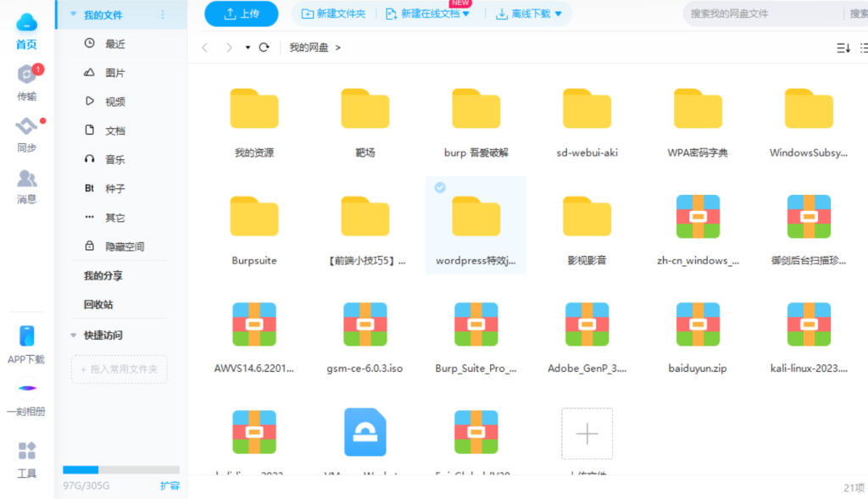Open the baiduyun.zip archive file
868x499 pixels.
pyautogui.click(x=698, y=324)
